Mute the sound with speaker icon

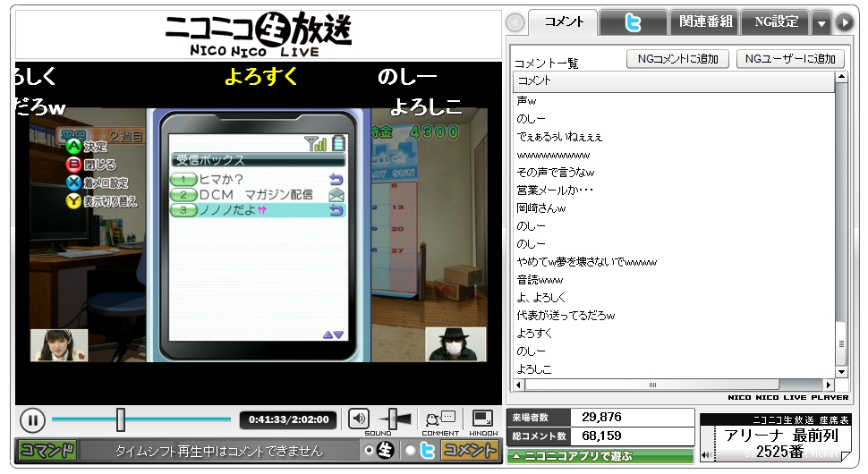point(359,419)
